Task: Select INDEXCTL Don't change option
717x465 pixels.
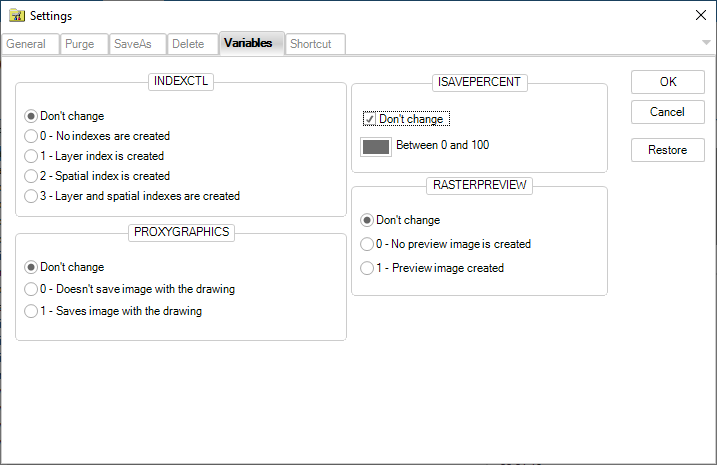Action: click(x=32, y=116)
